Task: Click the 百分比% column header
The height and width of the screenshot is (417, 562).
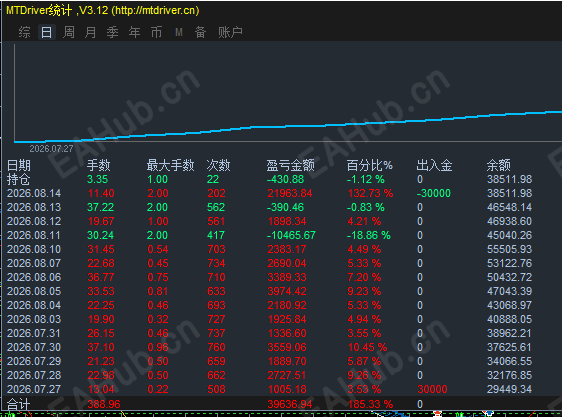Action: [370, 165]
